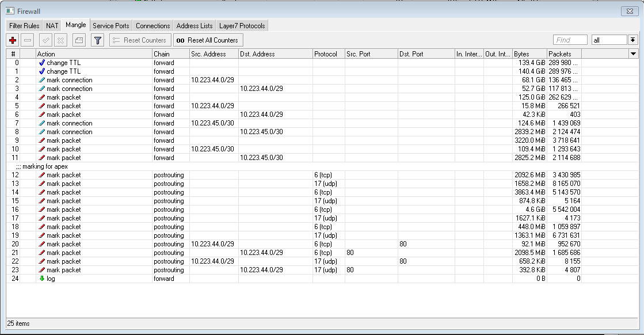The height and width of the screenshot is (335, 644).
Task: Sort by the Packets column header
Action: [564, 54]
